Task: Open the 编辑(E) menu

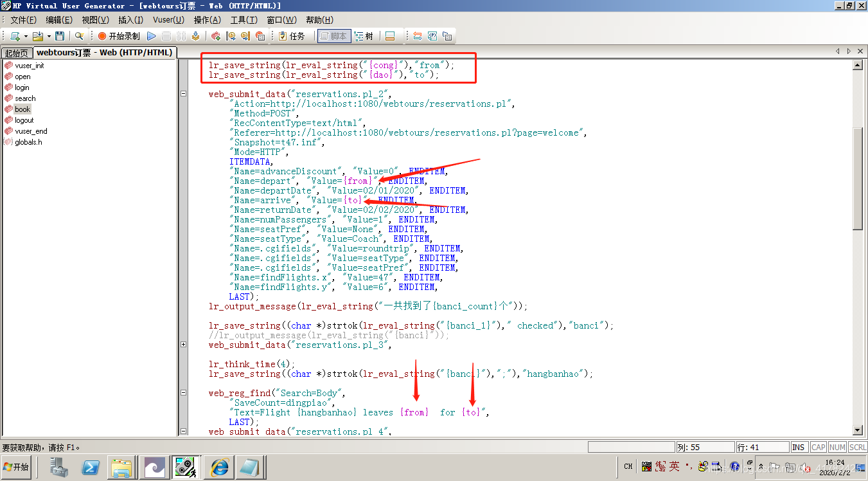Action: (59, 20)
